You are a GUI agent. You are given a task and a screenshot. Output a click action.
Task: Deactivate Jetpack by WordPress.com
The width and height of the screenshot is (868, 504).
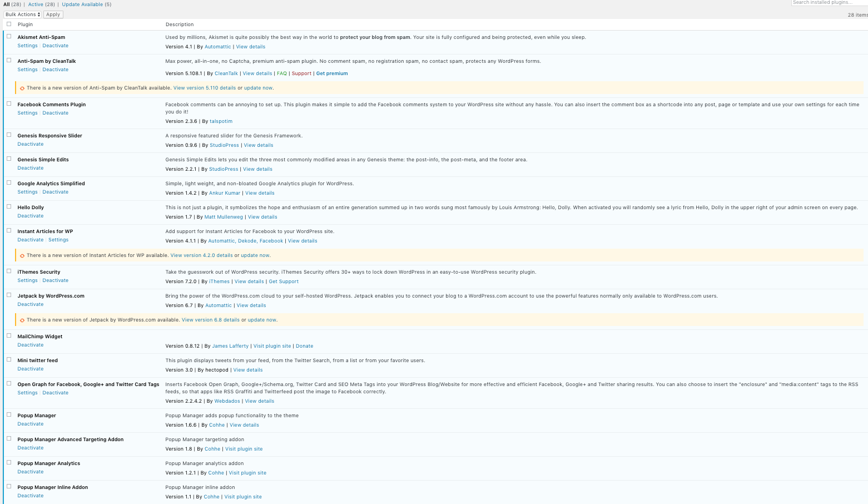[31, 304]
